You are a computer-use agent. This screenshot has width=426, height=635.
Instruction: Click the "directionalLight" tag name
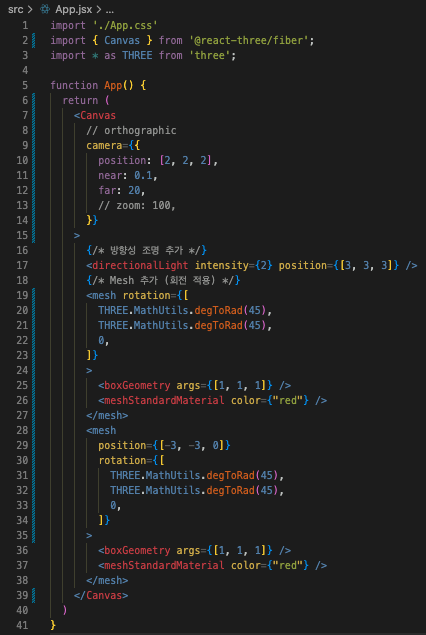click(140, 265)
